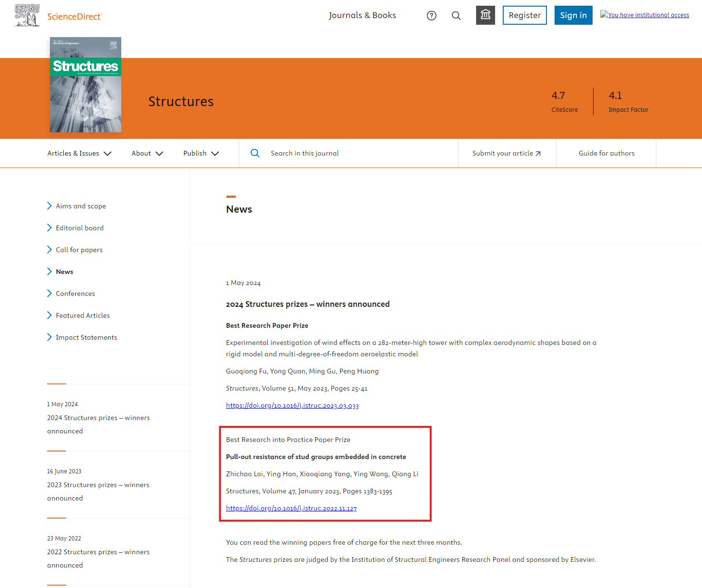Click the chevron icon beside Editorial board
Screen dimensions: 702x588
coord(49,228)
